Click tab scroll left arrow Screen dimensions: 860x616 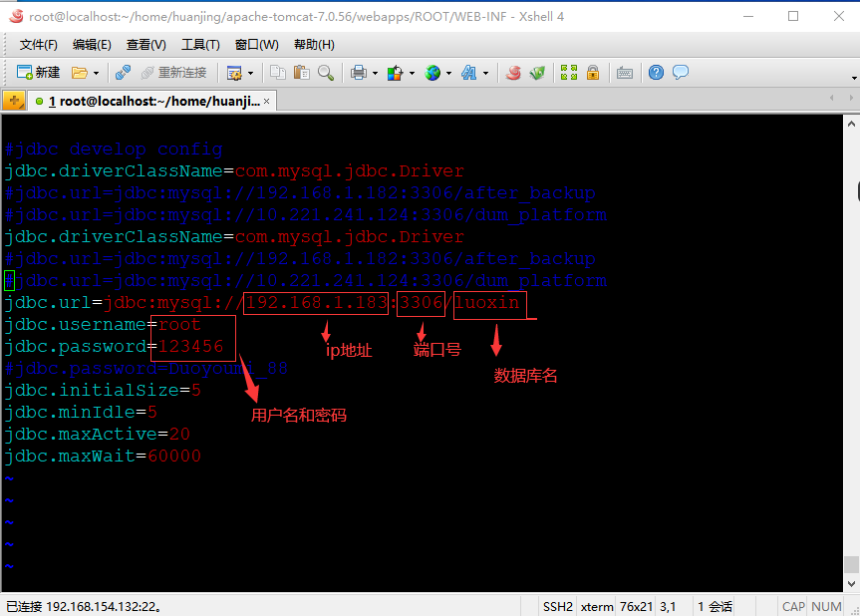pos(832,98)
